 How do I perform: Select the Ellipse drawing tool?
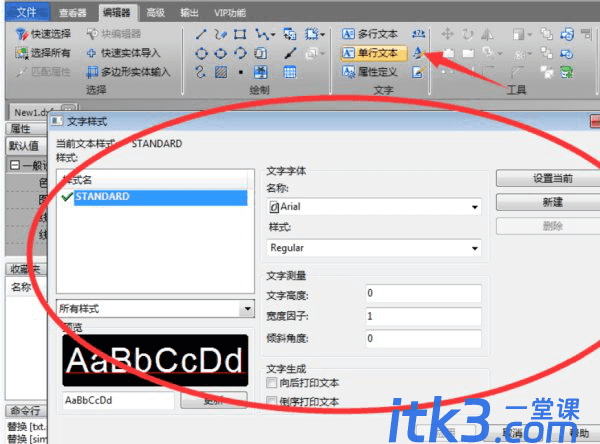click(220, 53)
